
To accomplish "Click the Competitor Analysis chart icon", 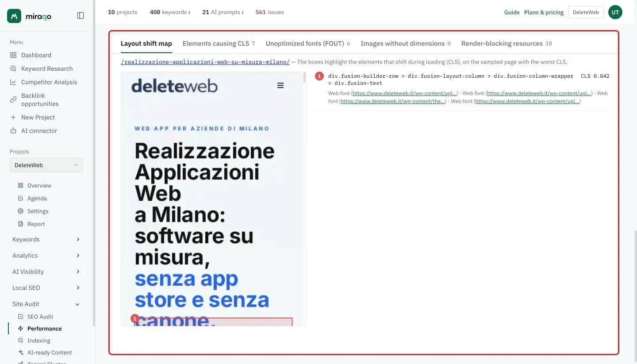I will click(x=13, y=82).
